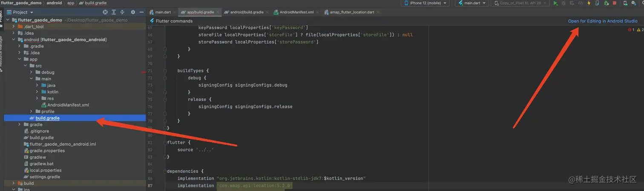The height and width of the screenshot is (191, 644).
Task: Click the Profile icon in run toolbar
Action: tap(580, 3)
